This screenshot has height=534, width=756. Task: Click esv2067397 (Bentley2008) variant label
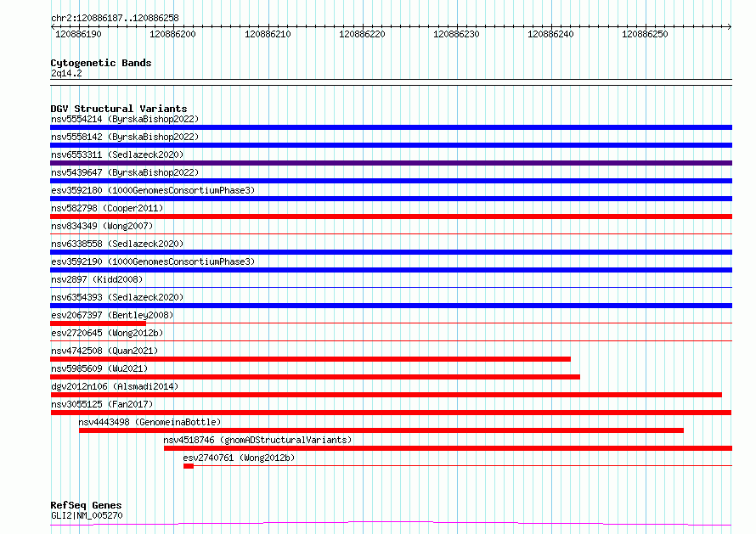pos(112,315)
